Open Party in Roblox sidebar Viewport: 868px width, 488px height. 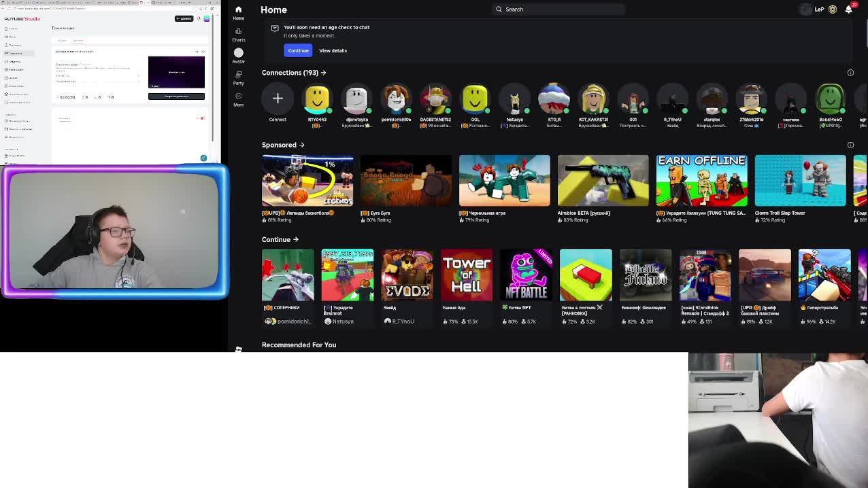[x=238, y=77]
